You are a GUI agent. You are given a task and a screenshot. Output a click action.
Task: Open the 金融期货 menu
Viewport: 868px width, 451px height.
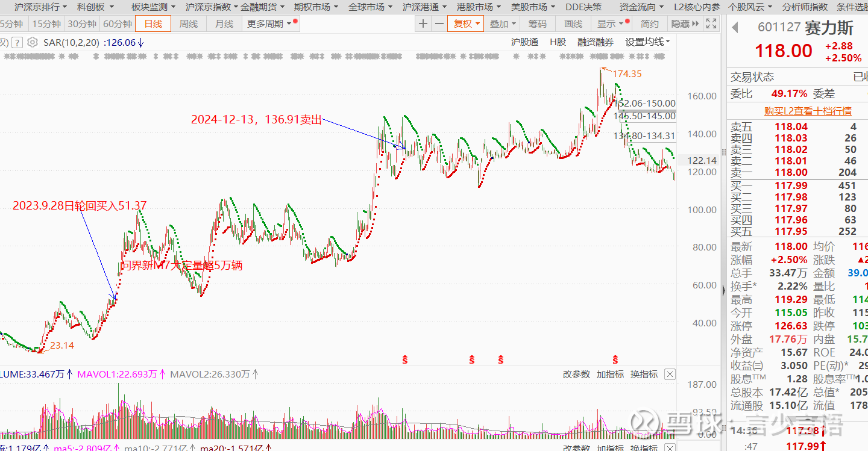click(262, 7)
